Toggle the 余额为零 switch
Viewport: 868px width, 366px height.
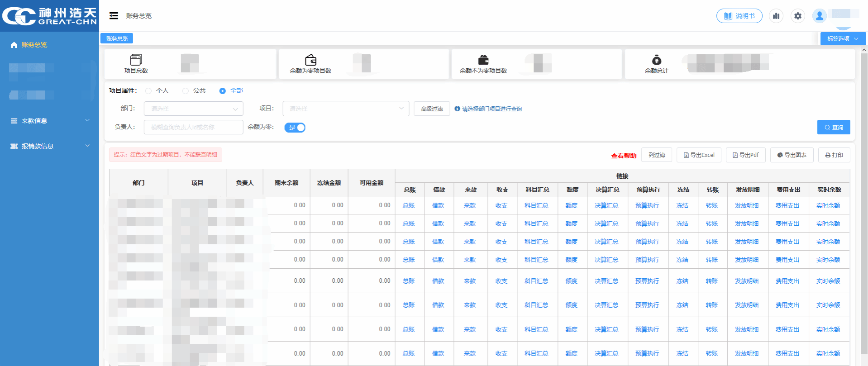click(x=295, y=128)
